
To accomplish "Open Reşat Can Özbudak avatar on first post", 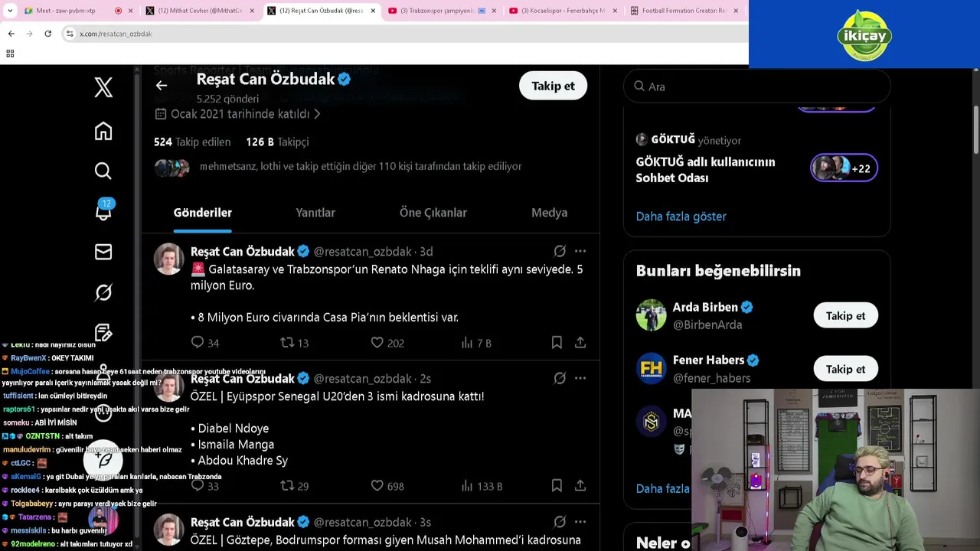I will pyautogui.click(x=168, y=259).
